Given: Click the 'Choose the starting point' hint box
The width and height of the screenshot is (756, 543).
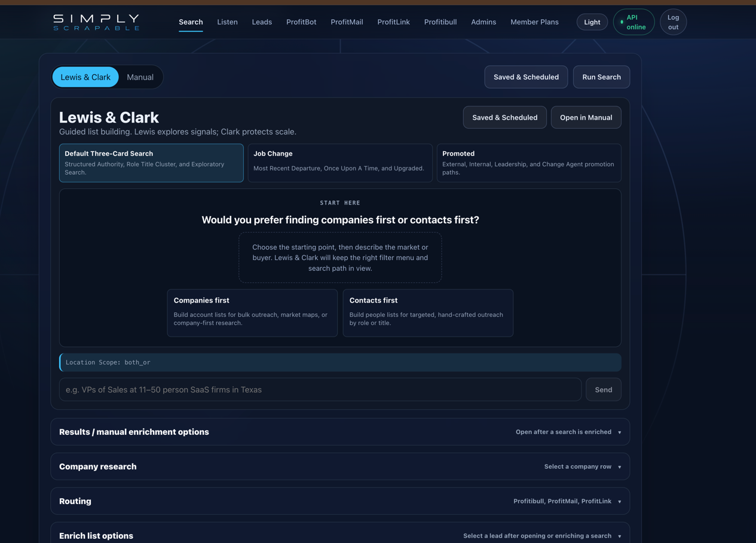Looking at the screenshot, I should coord(340,258).
